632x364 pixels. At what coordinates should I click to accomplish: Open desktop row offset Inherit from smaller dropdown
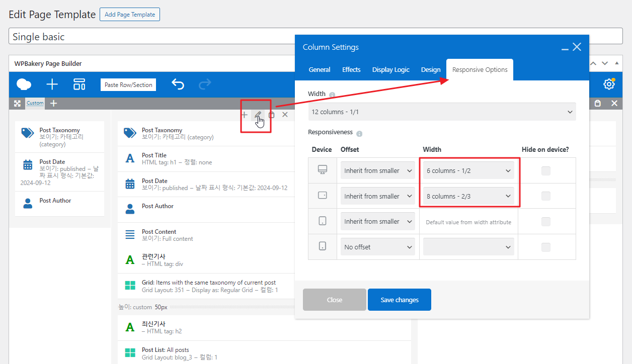point(378,170)
